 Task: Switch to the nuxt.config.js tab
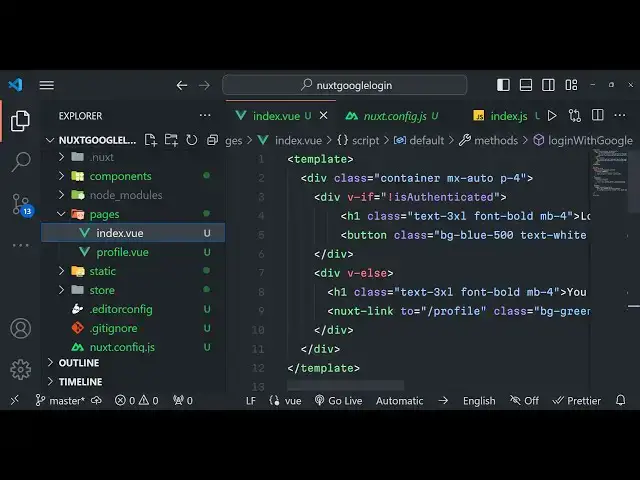click(x=392, y=116)
